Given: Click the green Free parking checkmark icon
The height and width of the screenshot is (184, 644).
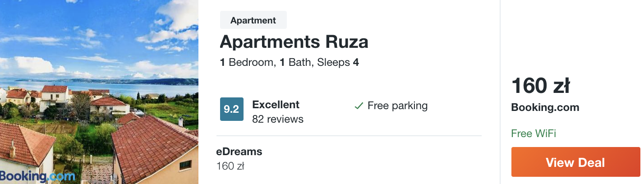Looking at the screenshot, I should [359, 106].
